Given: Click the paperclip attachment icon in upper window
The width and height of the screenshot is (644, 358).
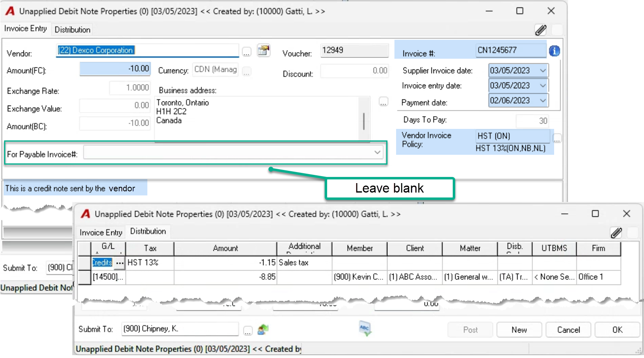Looking at the screenshot, I should click(x=541, y=30).
